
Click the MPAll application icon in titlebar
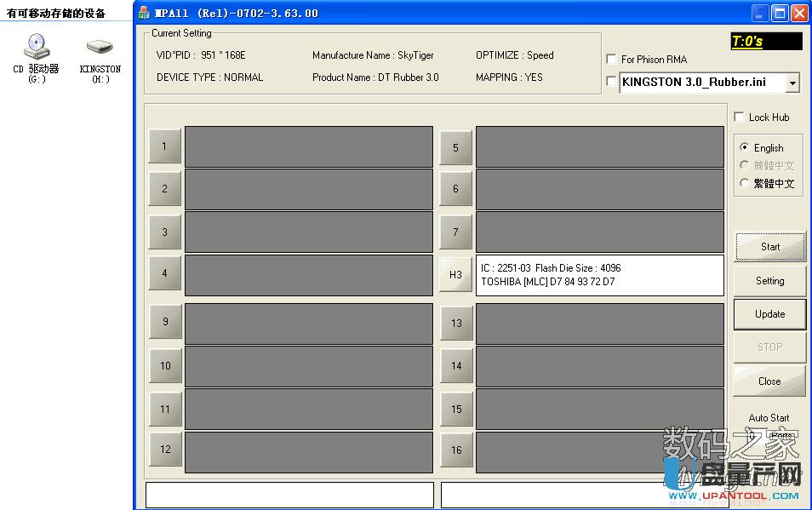(145, 12)
